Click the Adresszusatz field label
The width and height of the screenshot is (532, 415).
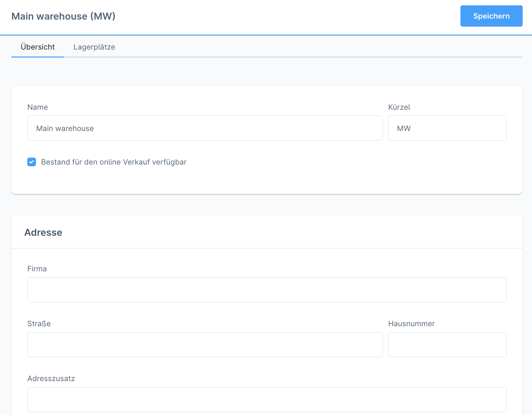51,378
